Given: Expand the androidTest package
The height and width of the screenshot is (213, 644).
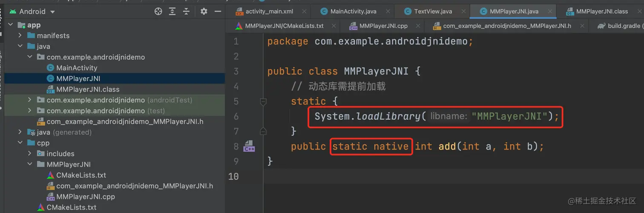Looking at the screenshot, I should click(x=29, y=100).
